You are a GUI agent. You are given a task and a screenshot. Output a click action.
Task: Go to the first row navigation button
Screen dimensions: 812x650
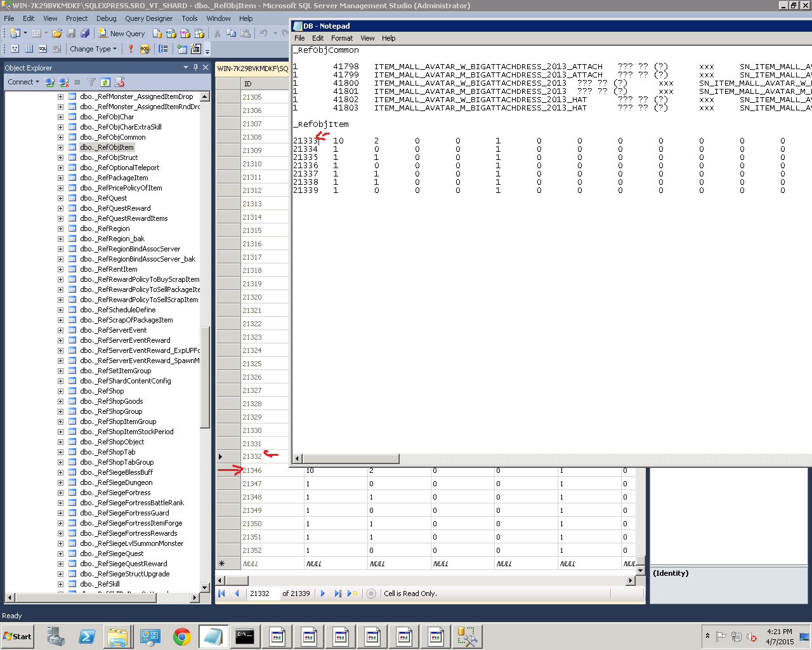click(221, 594)
